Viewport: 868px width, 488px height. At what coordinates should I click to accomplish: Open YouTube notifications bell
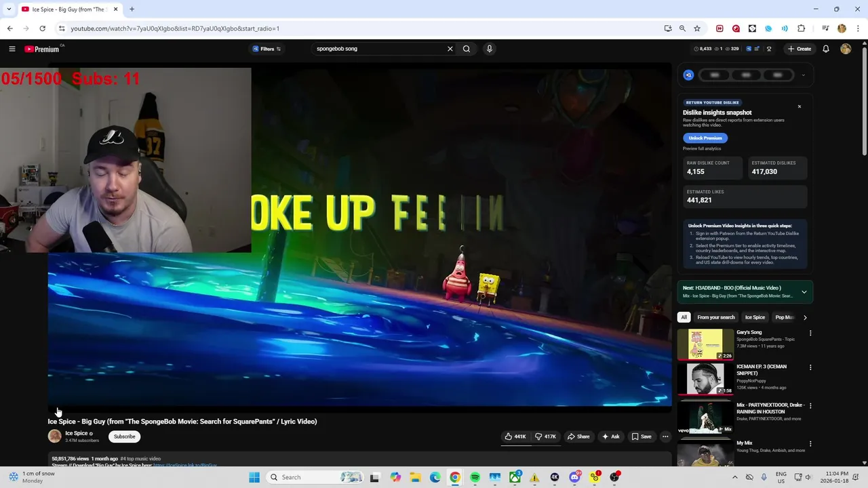click(x=826, y=49)
